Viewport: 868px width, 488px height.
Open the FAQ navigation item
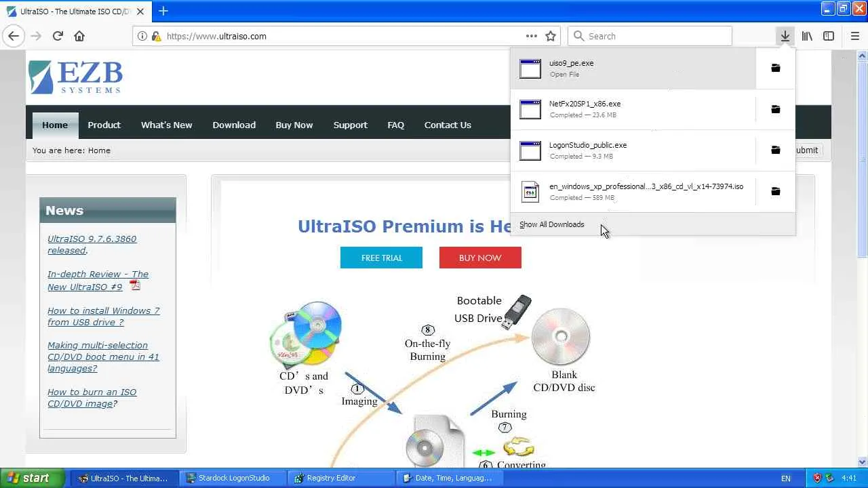pos(395,125)
